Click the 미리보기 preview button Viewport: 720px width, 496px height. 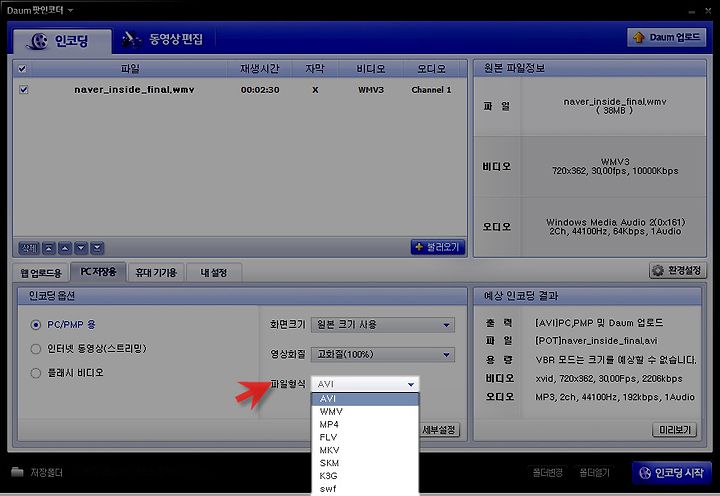[675, 430]
